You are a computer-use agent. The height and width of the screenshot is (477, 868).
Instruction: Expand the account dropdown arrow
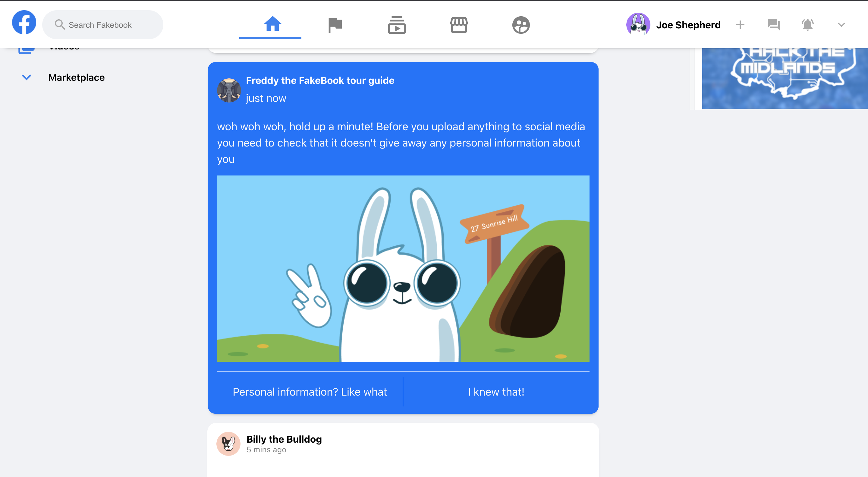[x=841, y=25]
